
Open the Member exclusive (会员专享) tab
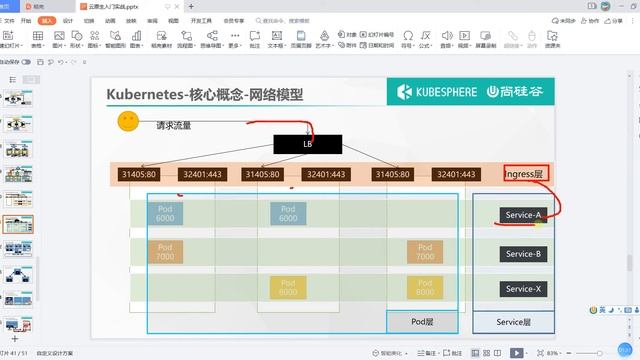(233, 21)
